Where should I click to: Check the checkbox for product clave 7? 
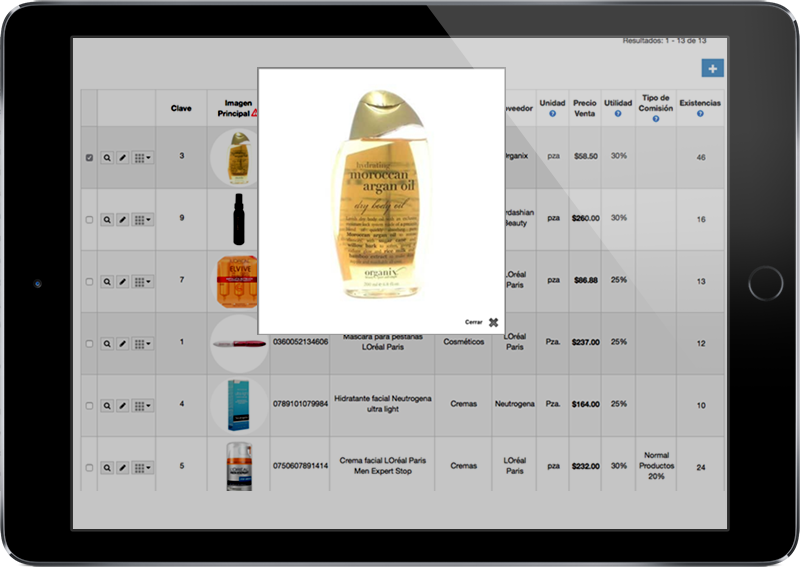(89, 282)
